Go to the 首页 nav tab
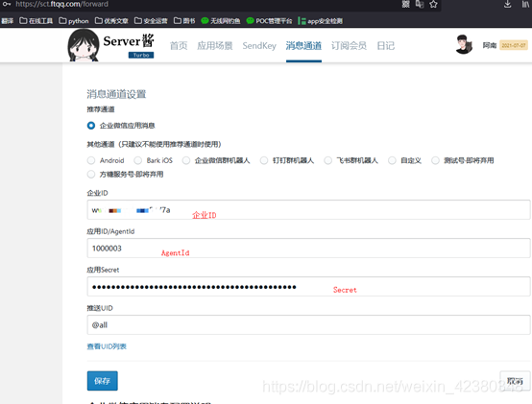Viewport: 532px width, 404px height. 179,46
